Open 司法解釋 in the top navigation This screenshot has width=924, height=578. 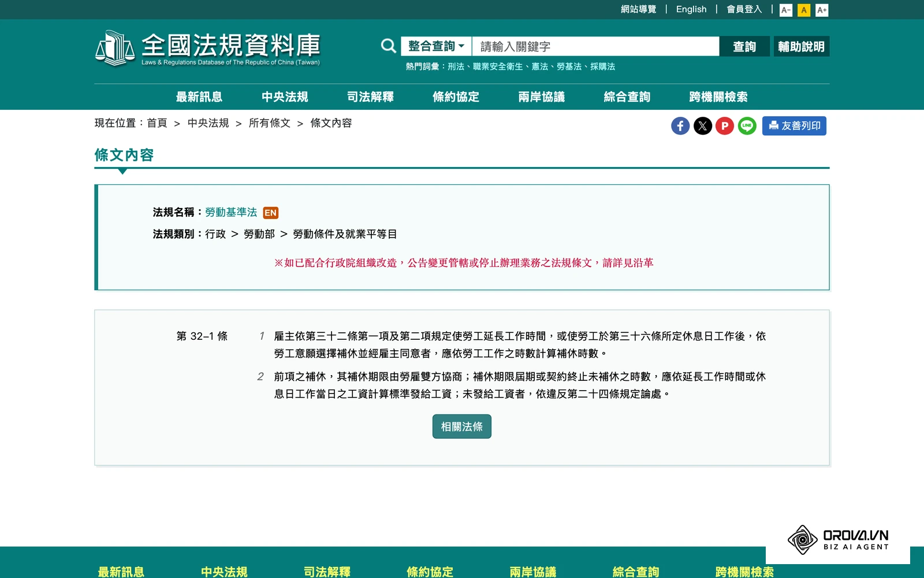(x=370, y=97)
